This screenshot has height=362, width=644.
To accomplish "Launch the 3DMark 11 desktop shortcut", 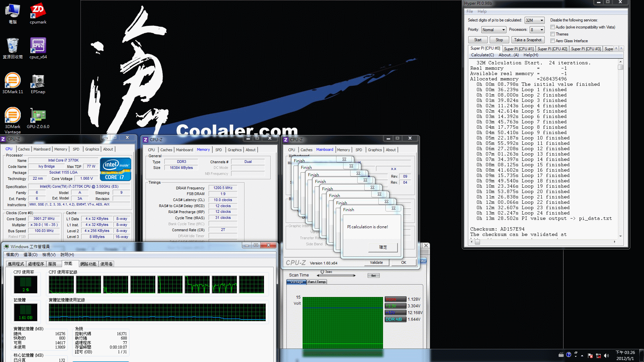I will click(13, 83).
